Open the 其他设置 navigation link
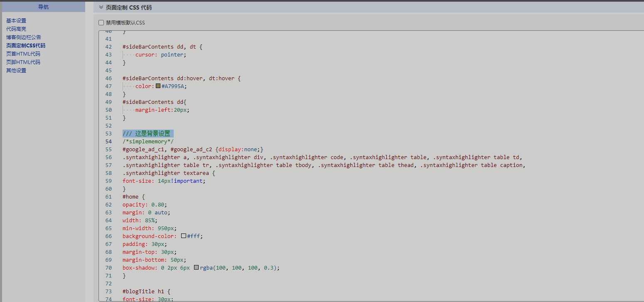 (16, 70)
